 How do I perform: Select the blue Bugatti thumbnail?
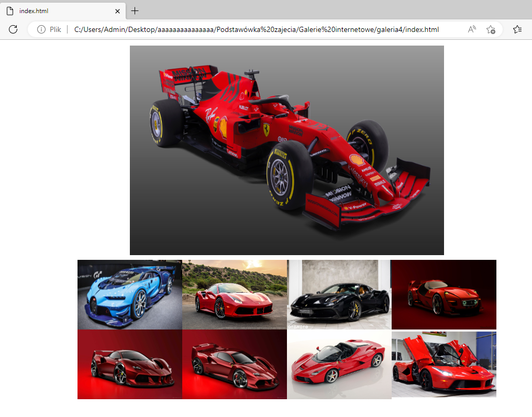pos(130,295)
